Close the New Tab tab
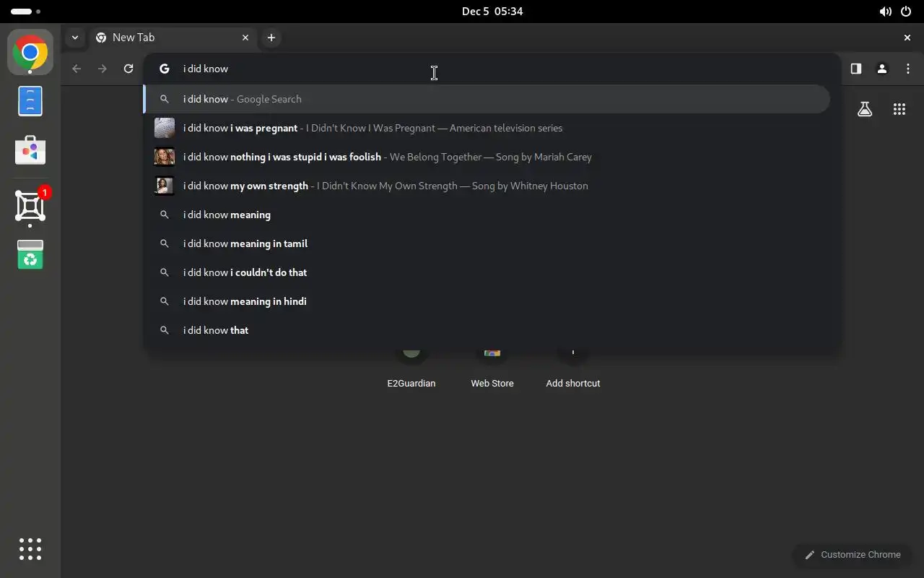 tap(245, 38)
